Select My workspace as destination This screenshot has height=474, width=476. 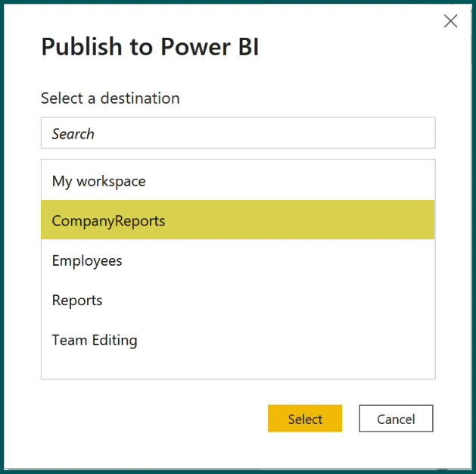click(99, 182)
